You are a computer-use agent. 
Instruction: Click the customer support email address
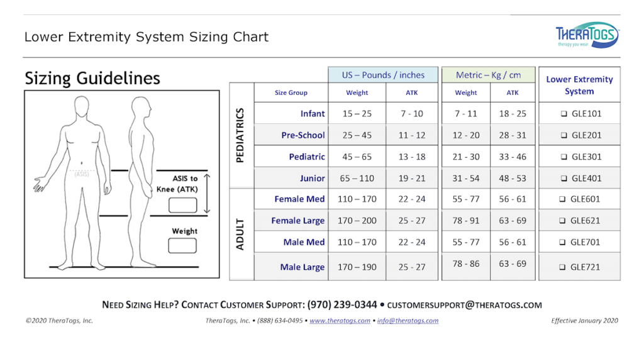(x=464, y=305)
